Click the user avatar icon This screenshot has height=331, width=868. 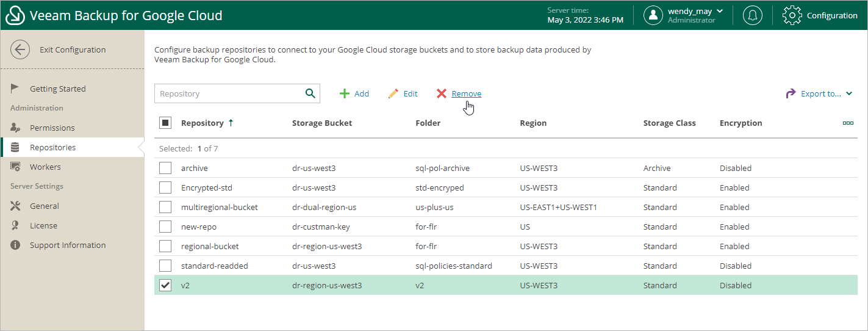pos(653,15)
